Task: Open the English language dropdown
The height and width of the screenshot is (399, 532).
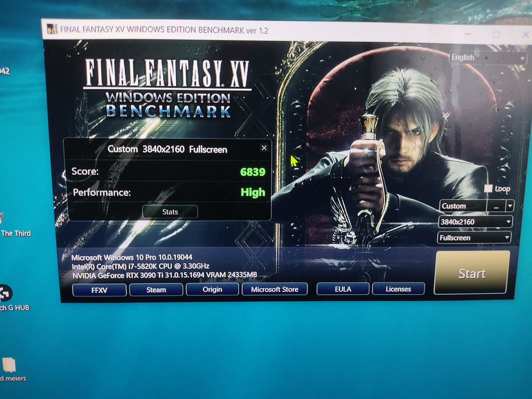Action: click(488, 58)
